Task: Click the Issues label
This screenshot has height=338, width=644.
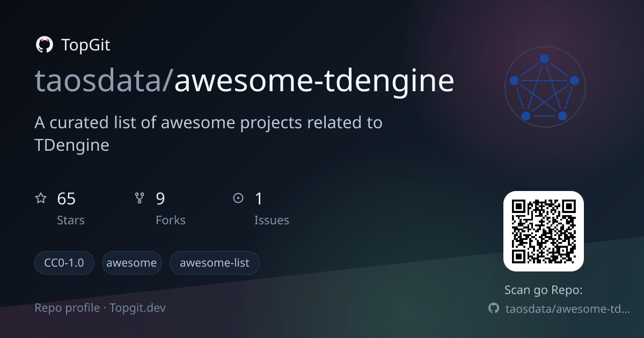Action: 272,220
